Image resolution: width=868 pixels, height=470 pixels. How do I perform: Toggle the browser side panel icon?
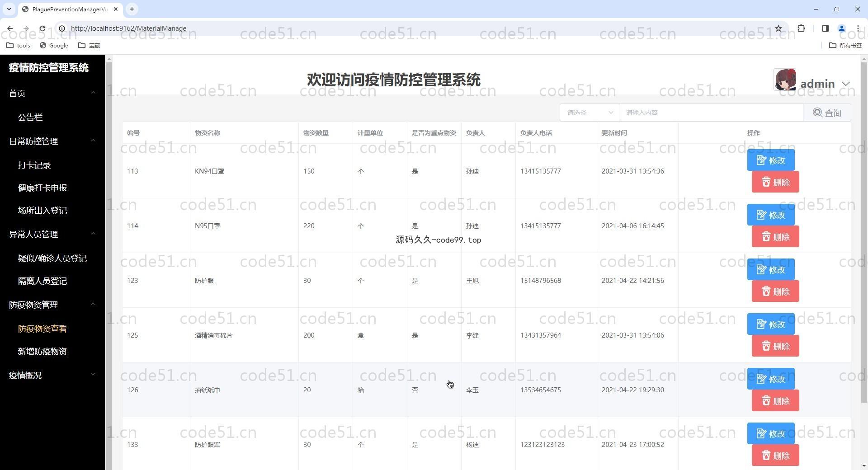coord(825,28)
